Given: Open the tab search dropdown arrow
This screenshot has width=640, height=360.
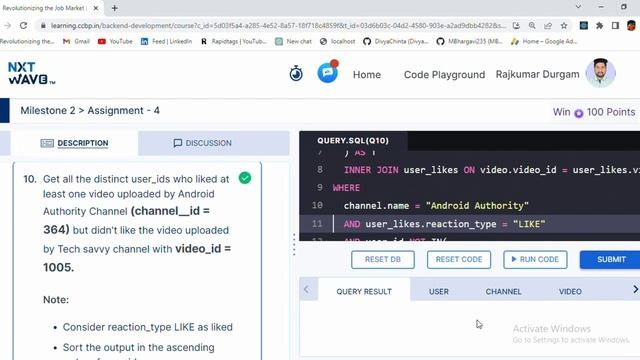Looking at the screenshot, I should tap(578, 7).
